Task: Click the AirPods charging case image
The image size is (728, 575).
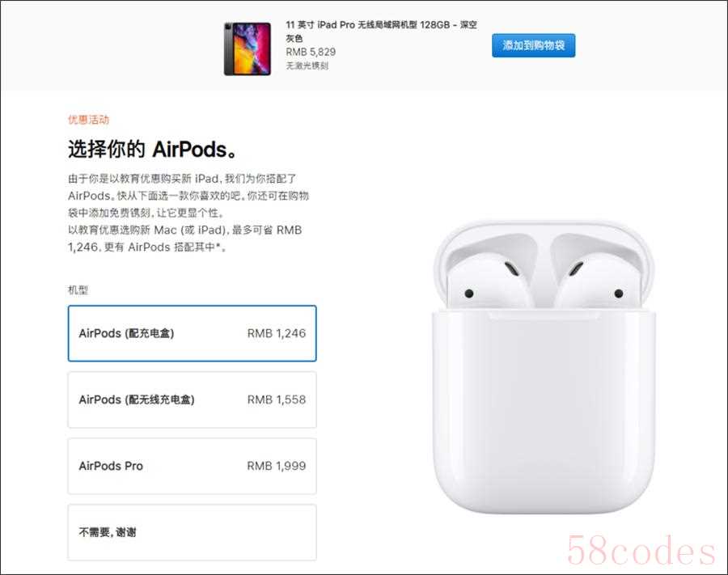Action: coord(544,366)
